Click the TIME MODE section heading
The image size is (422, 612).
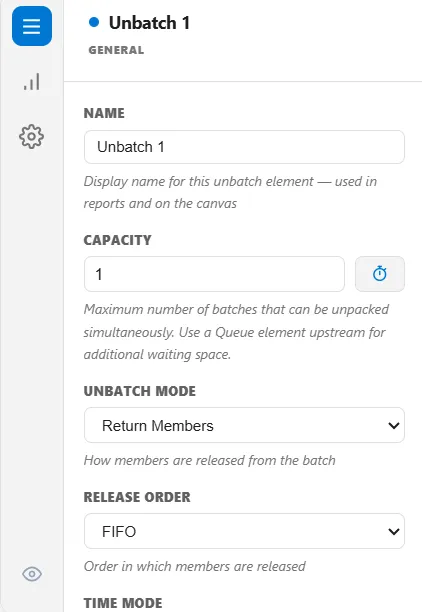123,603
